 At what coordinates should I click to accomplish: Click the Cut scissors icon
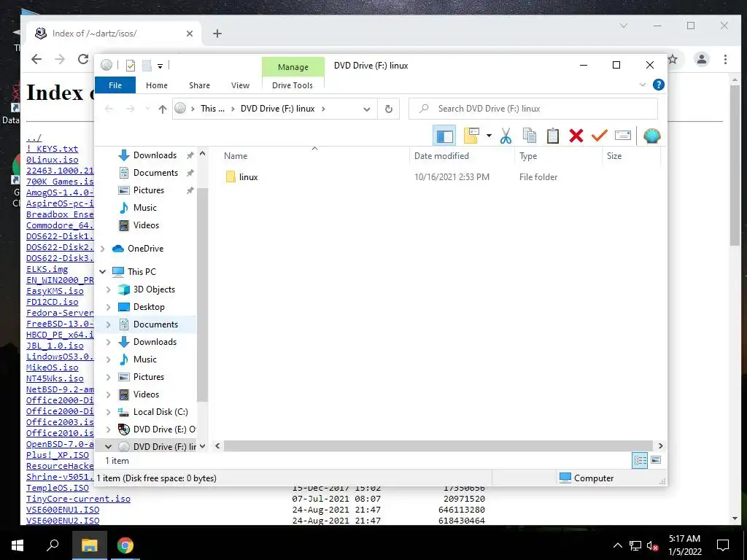tap(506, 136)
